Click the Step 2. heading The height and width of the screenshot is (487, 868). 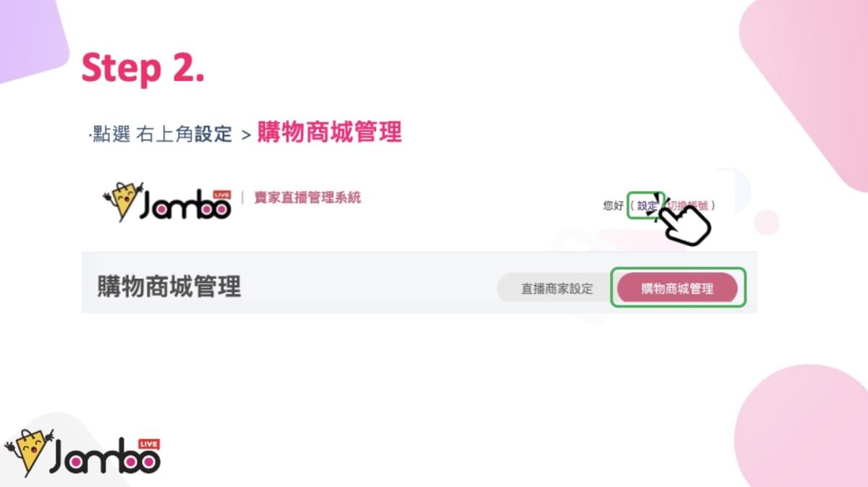(142, 68)
